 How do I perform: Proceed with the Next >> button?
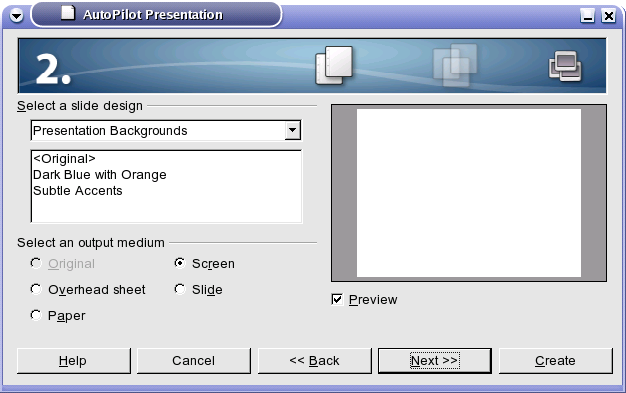(x=435, y=361)
